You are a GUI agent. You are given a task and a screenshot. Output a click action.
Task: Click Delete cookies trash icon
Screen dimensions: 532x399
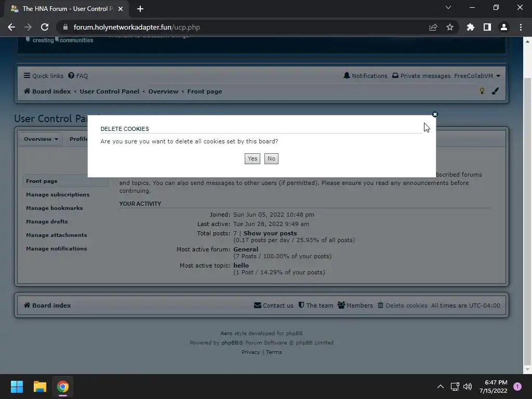click(380, 305)
